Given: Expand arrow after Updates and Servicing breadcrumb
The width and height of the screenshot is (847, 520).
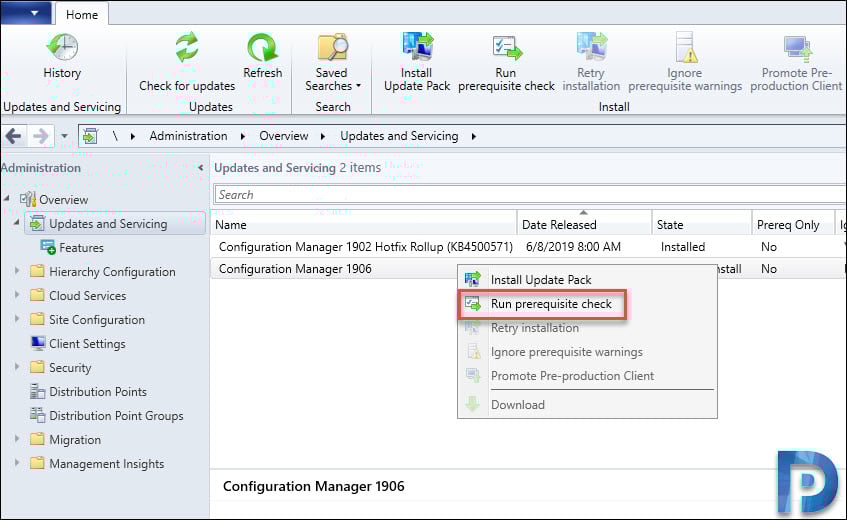Looking at the screenshot, I should tap(474, 137).
